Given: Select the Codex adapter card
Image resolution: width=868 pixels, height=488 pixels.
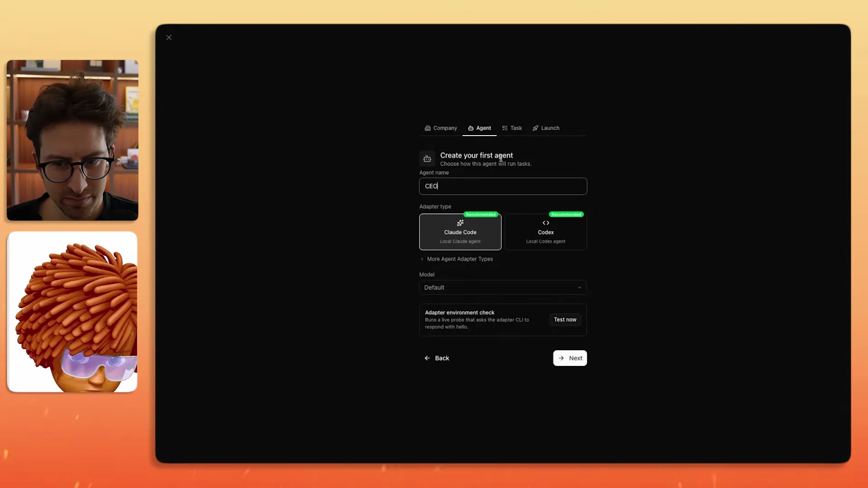Looking at the screenshot, I should click(x=546, y=232).
